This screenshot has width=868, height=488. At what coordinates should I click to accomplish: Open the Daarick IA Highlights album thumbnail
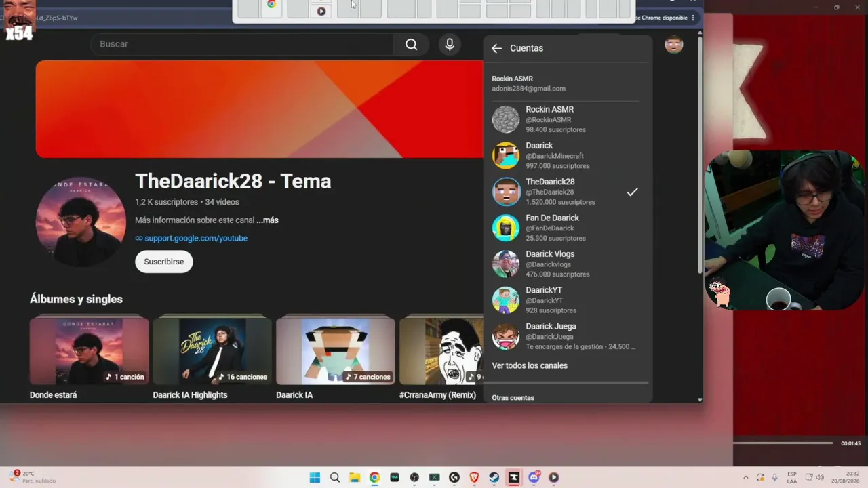(x=212, y=350)
